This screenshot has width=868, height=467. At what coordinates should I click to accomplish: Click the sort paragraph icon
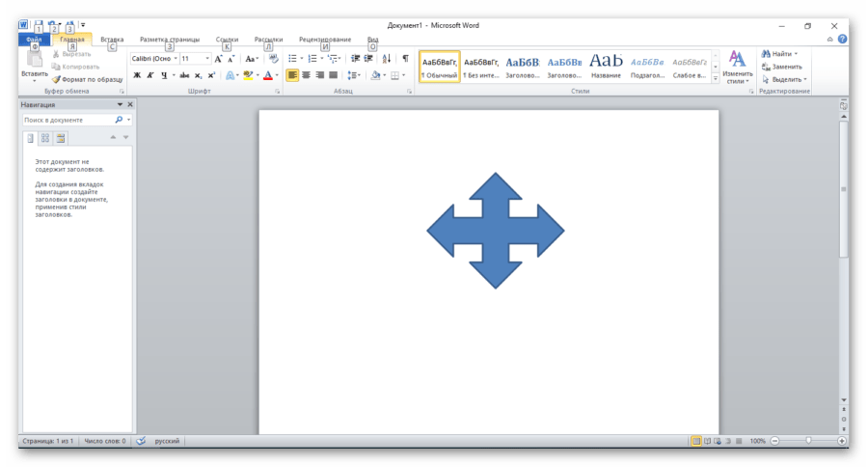[x=387, y=59]
